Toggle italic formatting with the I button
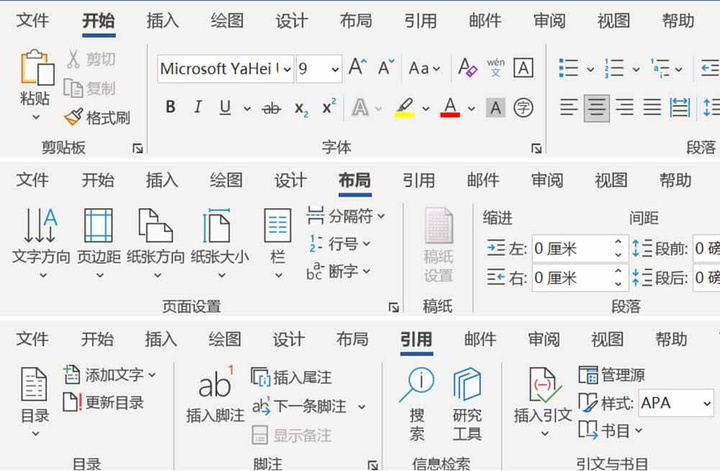 coord(197,108)
